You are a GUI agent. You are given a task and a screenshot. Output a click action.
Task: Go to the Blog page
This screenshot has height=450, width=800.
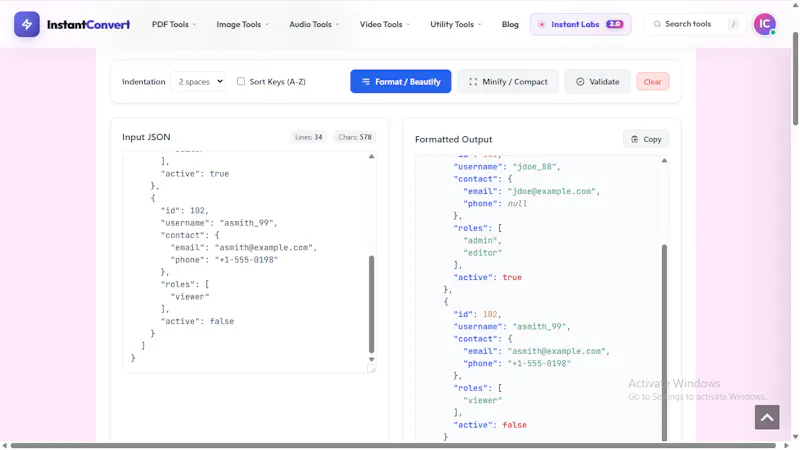point(510,24)
